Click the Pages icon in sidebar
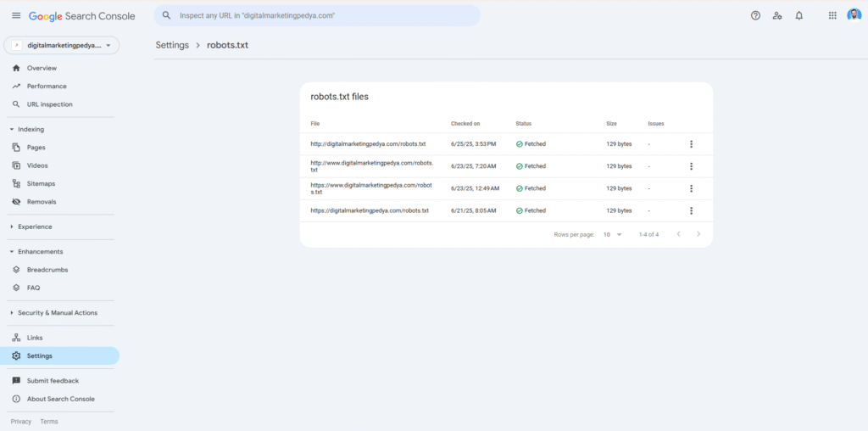The height and width of the screenshot is (431, 868). (x=16, y=148)
